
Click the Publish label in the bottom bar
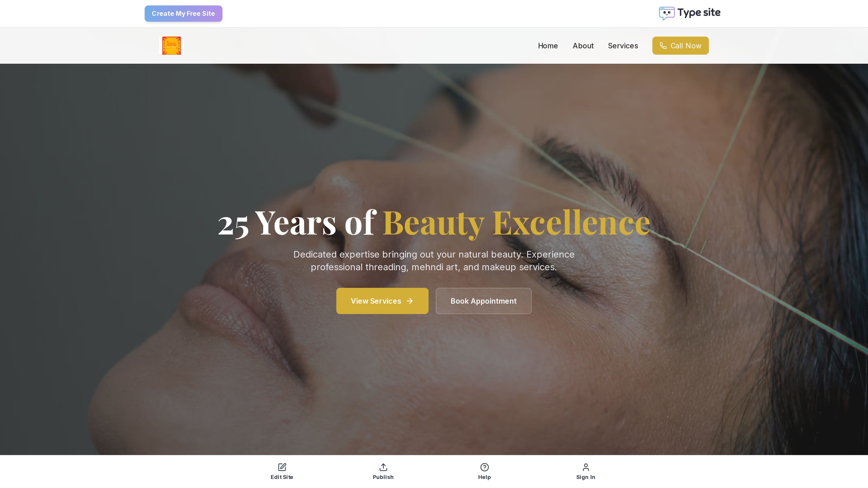[x=383, y=477]
